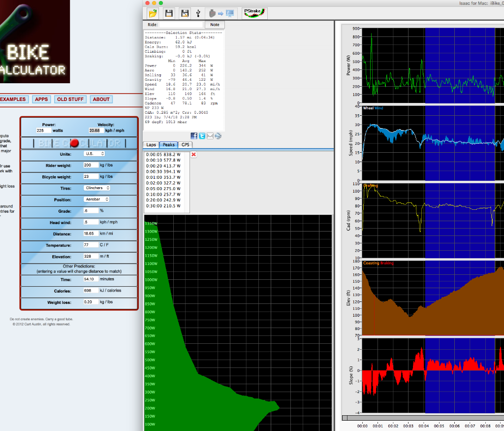Email ride stats using the envelope icon
Viewport: 504px width, 431px height.
(210, 136)
